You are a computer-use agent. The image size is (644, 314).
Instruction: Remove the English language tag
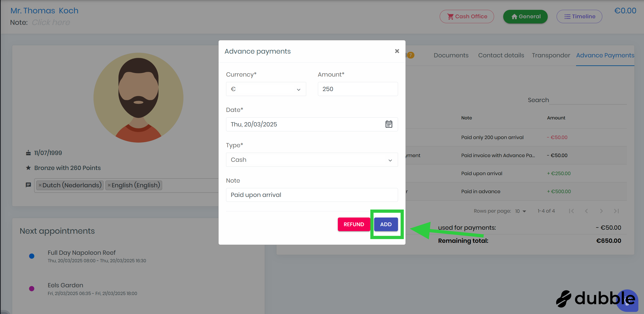109,185
